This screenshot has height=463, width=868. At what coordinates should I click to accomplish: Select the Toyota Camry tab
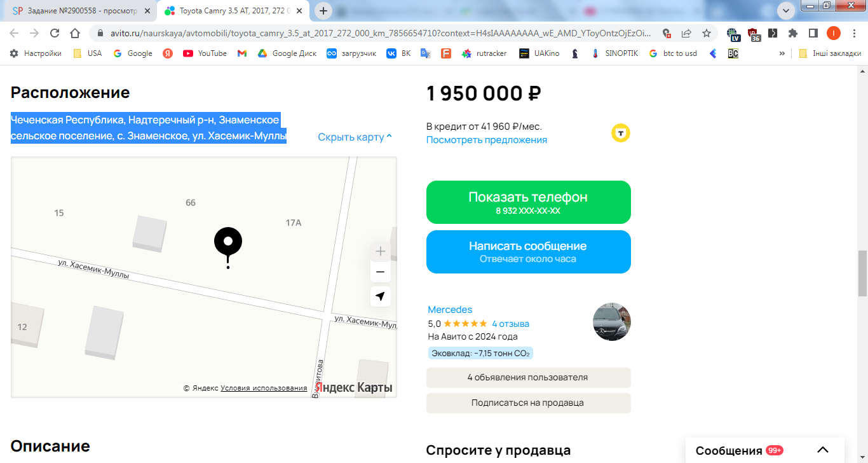pos(233,11)
